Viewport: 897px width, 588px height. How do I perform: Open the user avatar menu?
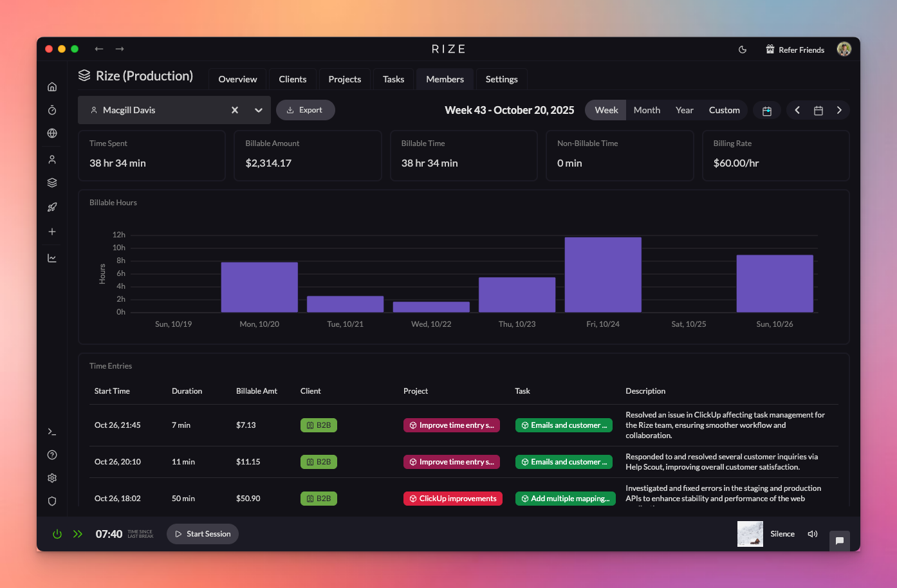click(x=844, y=49)
